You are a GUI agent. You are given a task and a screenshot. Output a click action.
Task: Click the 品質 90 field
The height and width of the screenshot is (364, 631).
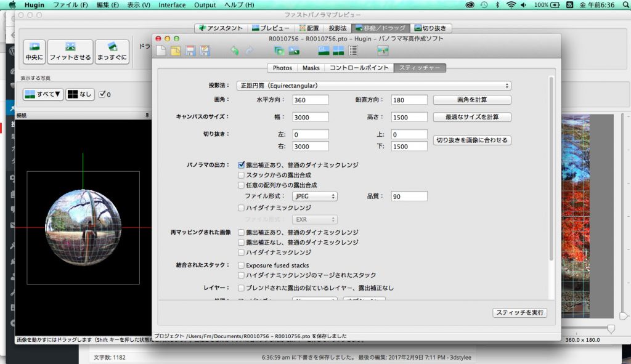(409, 196)
